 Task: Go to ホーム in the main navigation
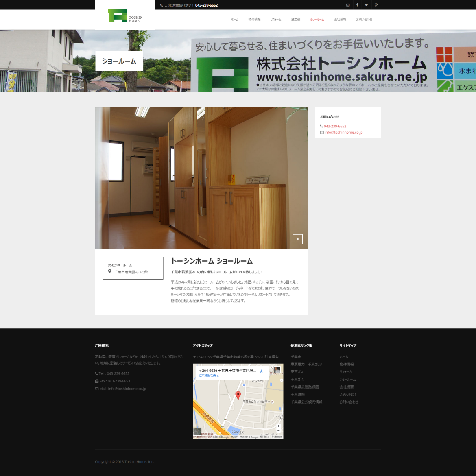[235, 20]
